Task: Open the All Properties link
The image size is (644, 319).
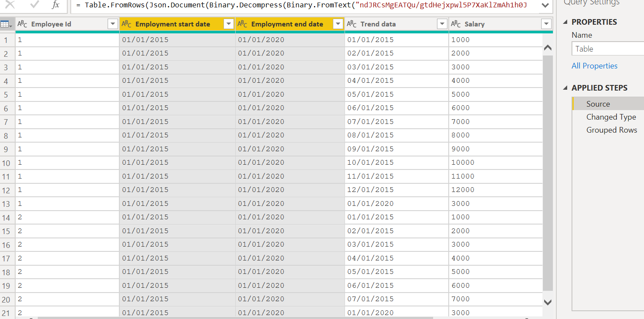Action: pyautogui.click(x=594, y=66)
